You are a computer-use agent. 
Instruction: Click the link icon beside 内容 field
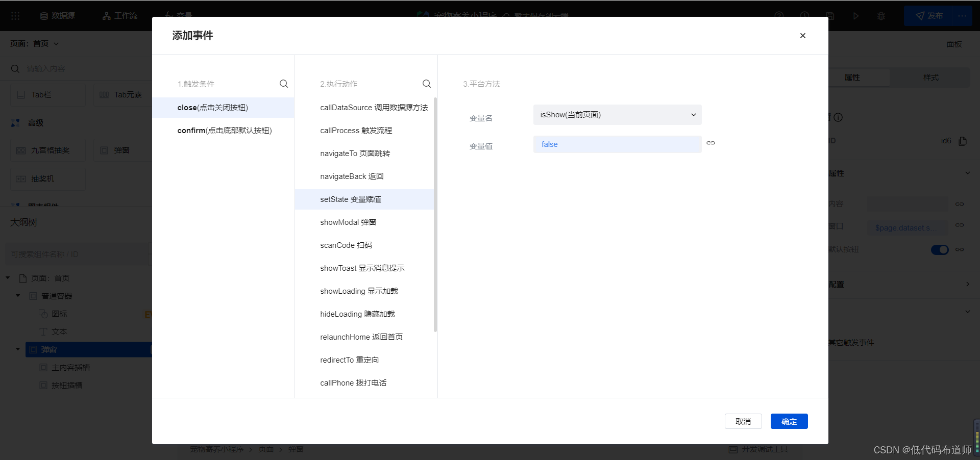(x=960, y=204)
